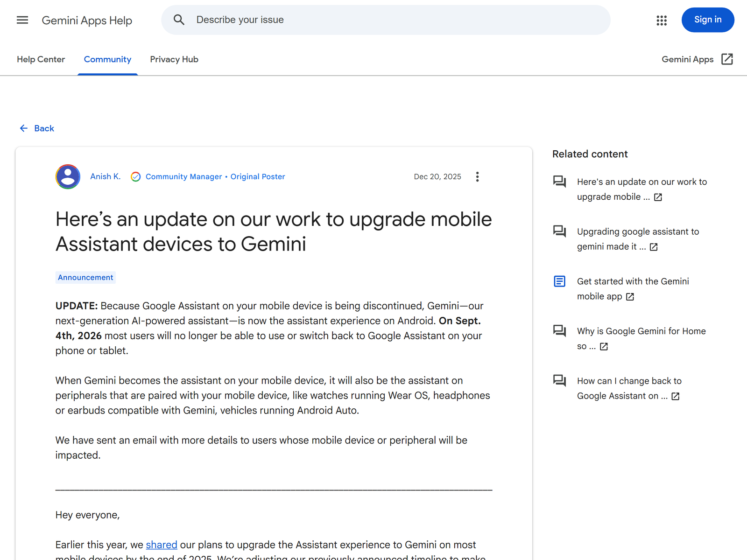Click the Community Manager badge icon
This screenshot has height=560, width=747.
click(x=136, y=177)
